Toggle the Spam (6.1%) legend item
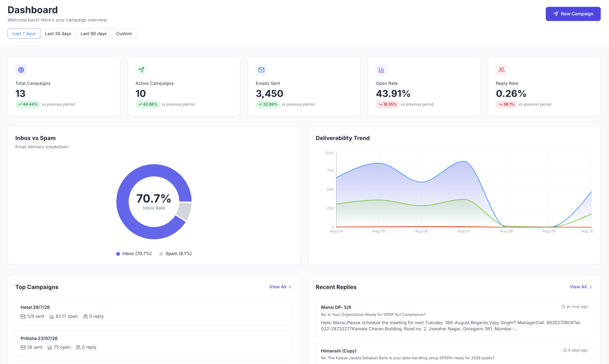The image size is (609, 364). pyautogui.click(x=176, y=254)
